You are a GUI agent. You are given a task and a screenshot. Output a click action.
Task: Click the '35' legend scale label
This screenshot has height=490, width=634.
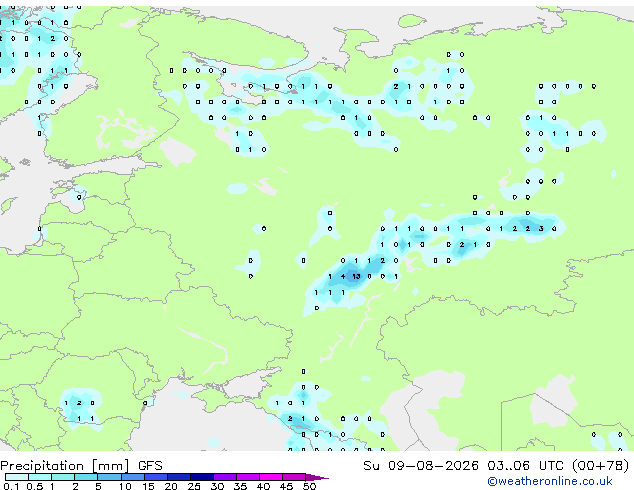240,486
